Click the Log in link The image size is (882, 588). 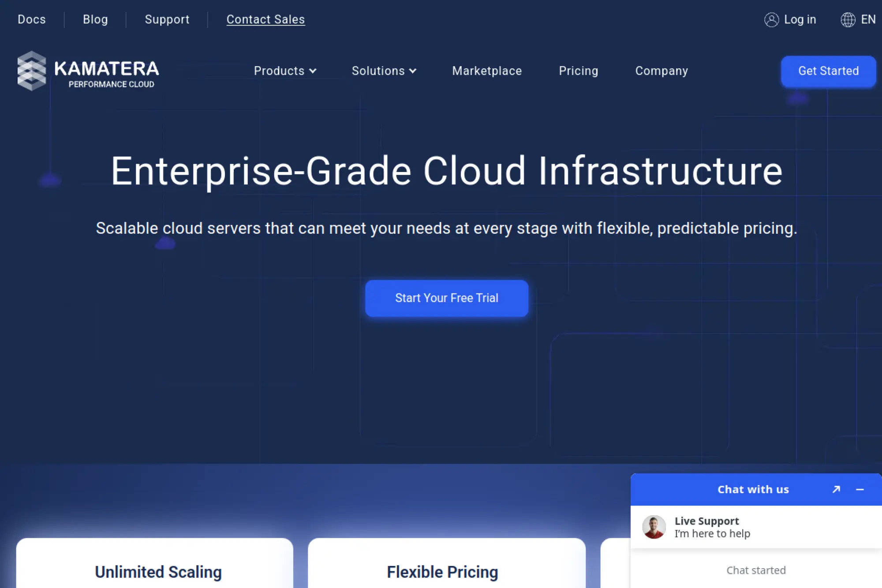[800, 20]
